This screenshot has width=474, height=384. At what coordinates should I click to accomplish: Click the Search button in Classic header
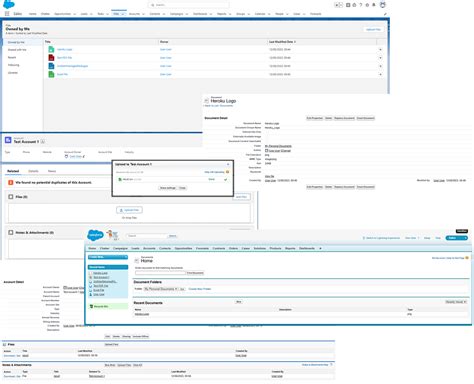tap(172, 236)
